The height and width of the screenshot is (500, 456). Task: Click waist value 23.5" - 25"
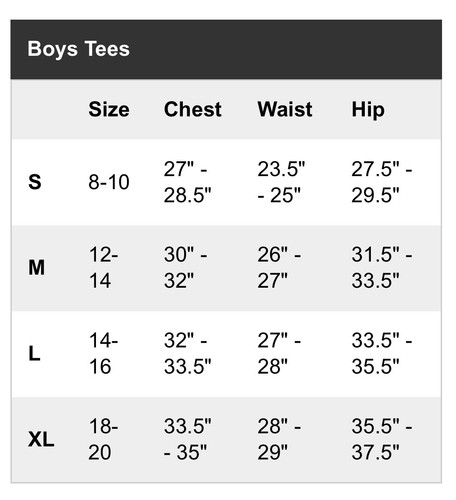coord(281,182)
